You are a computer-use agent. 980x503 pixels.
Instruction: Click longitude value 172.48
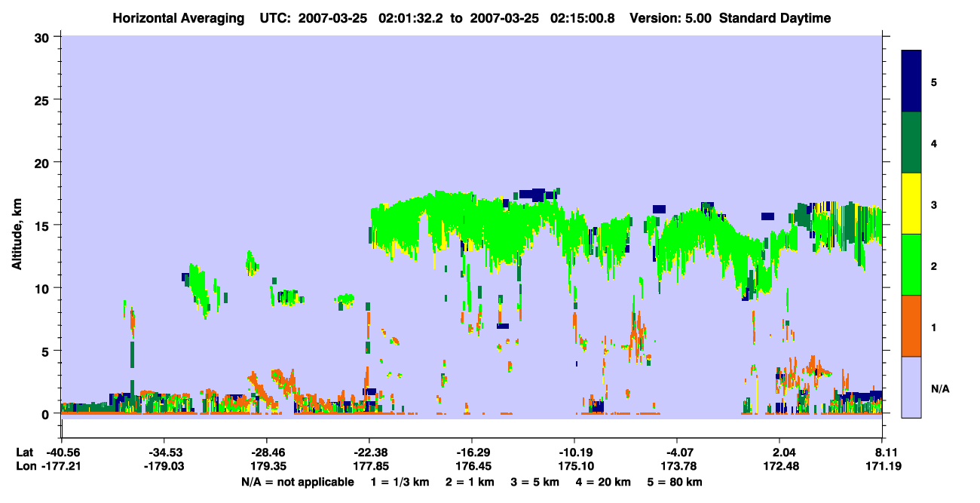pyautogui.click(x=779, y=466)
